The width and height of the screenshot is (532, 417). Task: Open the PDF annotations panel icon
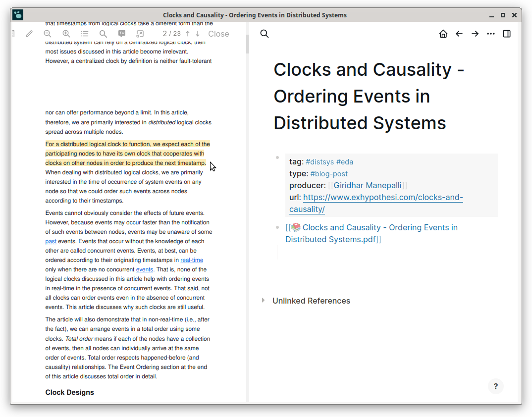122,34
